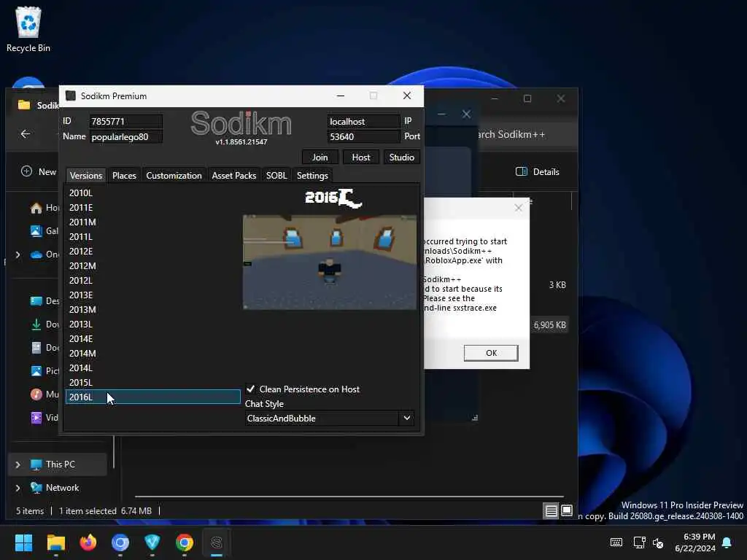Viewport: 747px width, 560px height.
Task: Open the notification bell in tray
Action: (727, 542)
